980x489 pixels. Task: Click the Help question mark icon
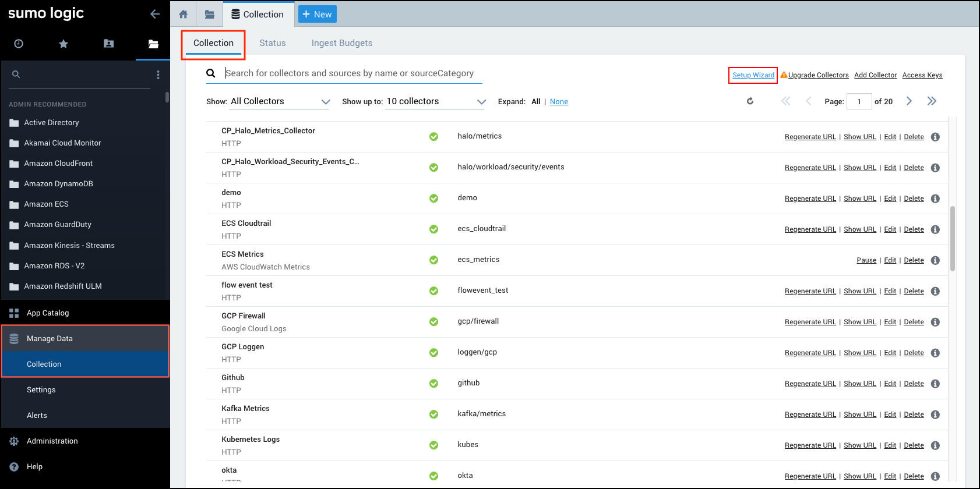pos(14,467)
